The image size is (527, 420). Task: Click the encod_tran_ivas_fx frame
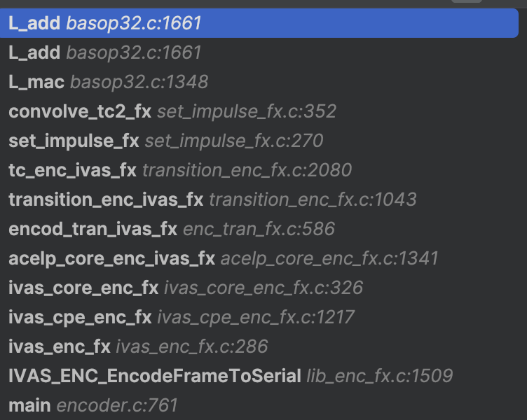(93, 229)
